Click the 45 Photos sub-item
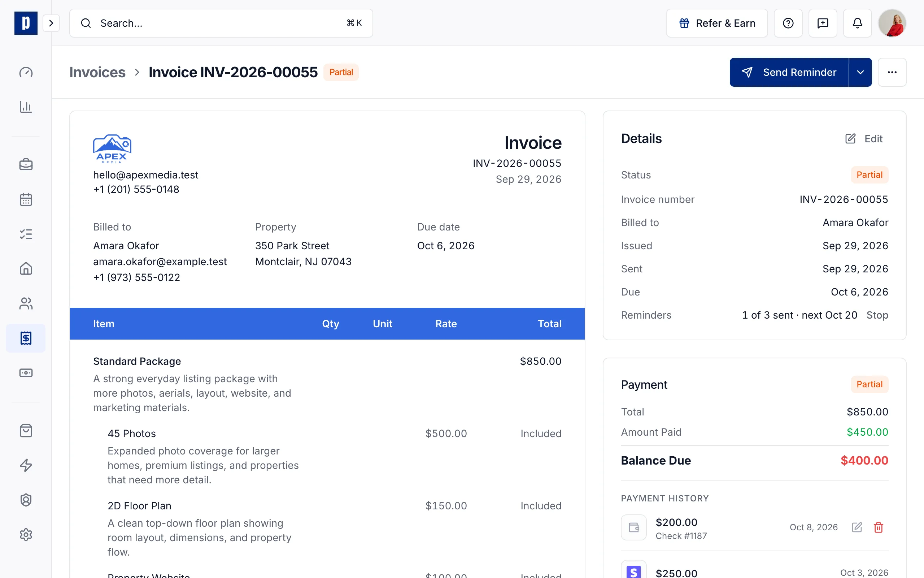This screenshot has height=578, width=924. click(132, 433)
